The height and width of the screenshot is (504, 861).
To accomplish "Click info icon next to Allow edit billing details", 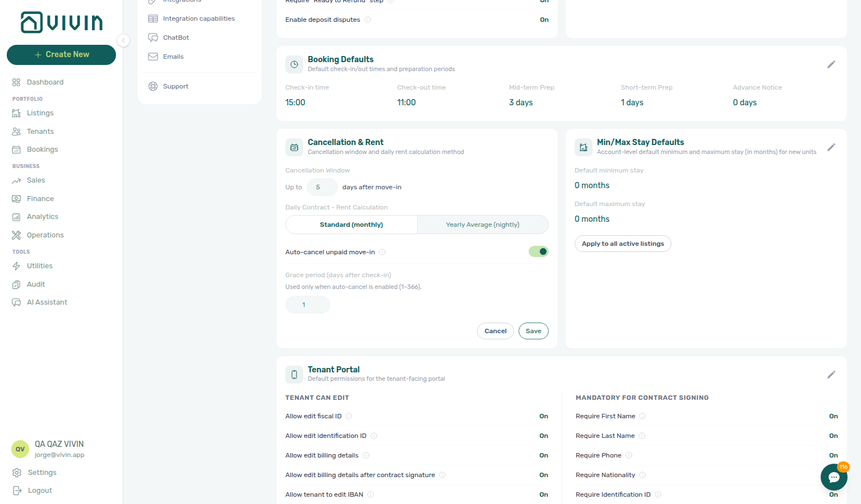I will 366,455.
